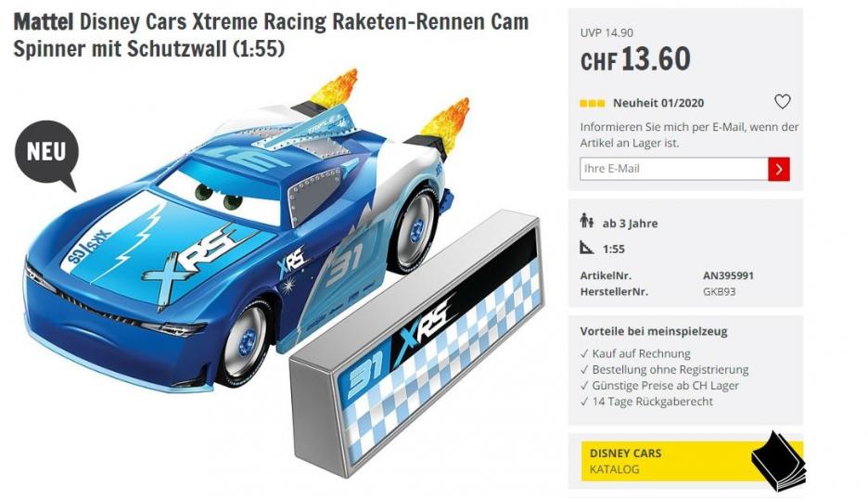868x498 pixels.
Task: Click the UVP 14.90 list price
Action: (606, 32)
